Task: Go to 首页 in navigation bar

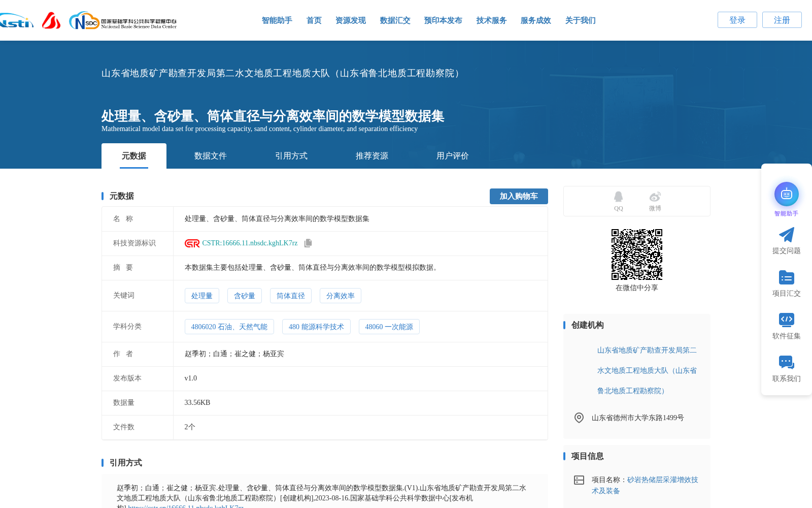Action: pyautogui.click(x=314, y=20)
